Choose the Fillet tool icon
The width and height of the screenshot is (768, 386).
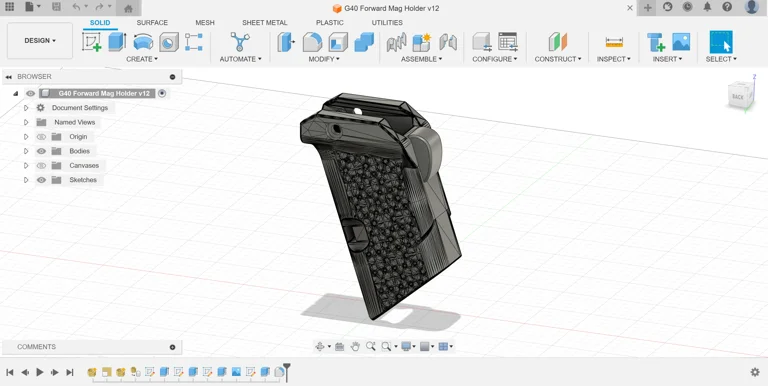pos(312,42)
